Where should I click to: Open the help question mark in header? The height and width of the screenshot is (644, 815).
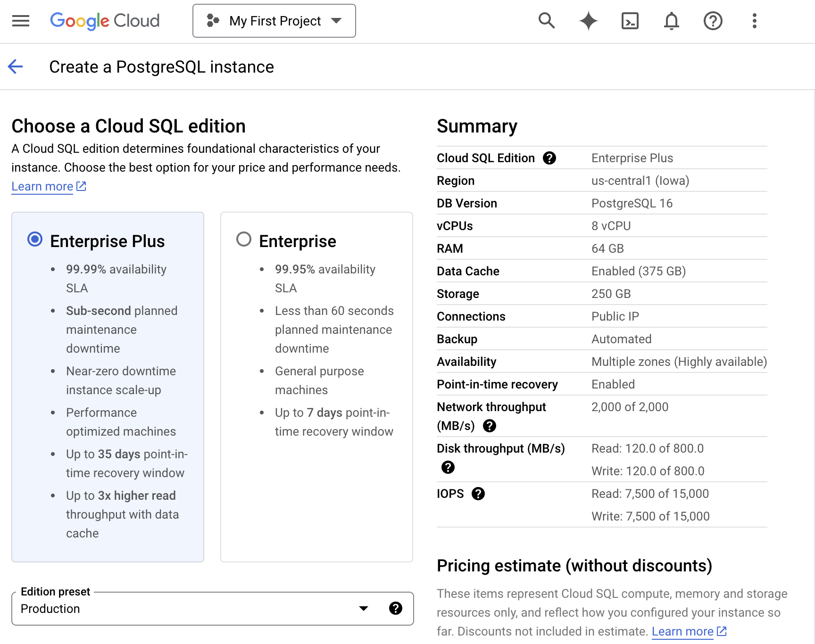[713, 21]
